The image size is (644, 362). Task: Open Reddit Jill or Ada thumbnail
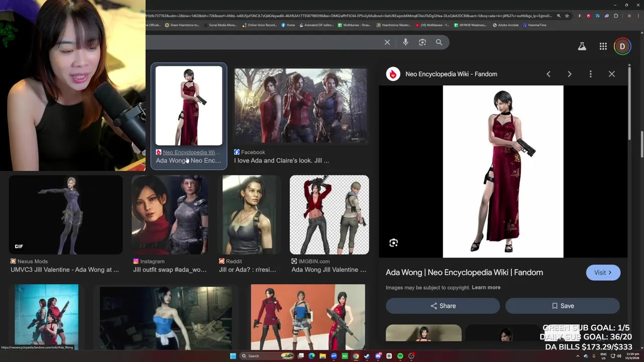pyautogui.click(x=250, y=215)
